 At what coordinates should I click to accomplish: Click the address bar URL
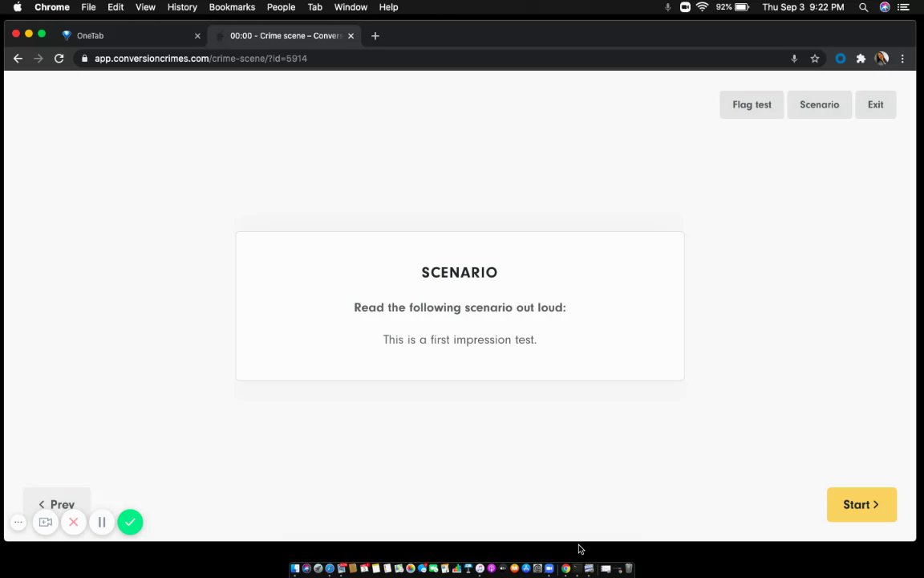[201, 59]
